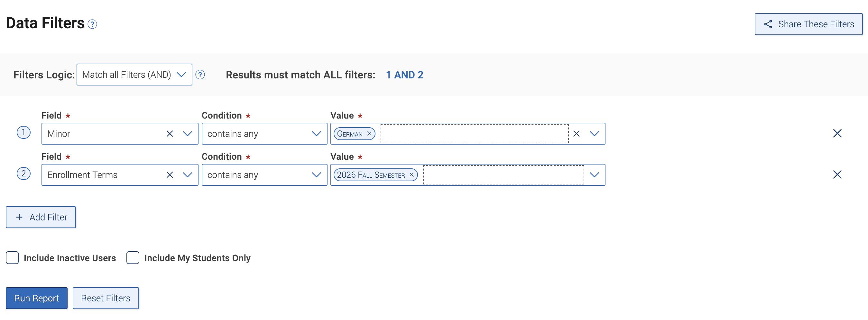Viewport: 868px width, 320px height.
Task: Expand value list for German filter
Action: [595, 134]
